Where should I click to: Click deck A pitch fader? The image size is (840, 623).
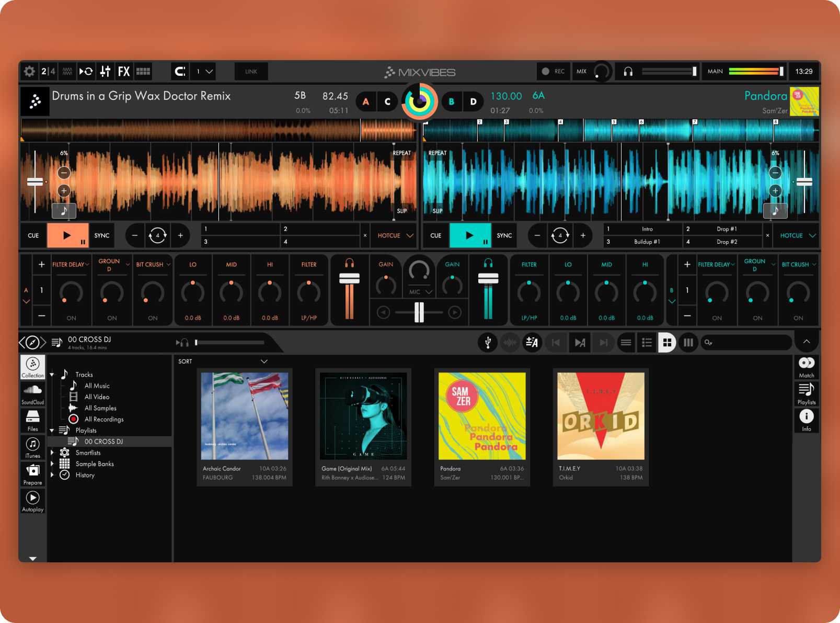point(35,182)
